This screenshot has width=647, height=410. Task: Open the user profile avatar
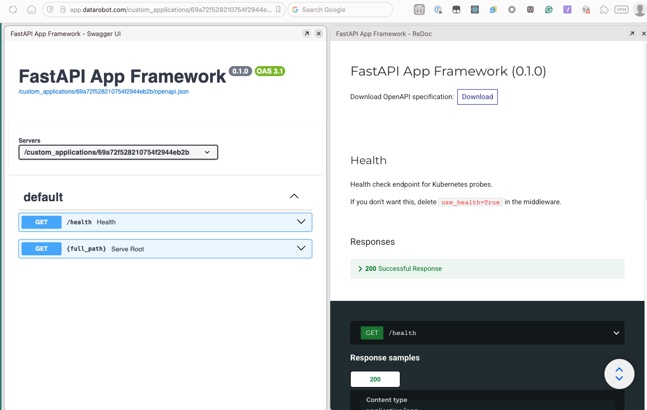(x=640, y=9)
